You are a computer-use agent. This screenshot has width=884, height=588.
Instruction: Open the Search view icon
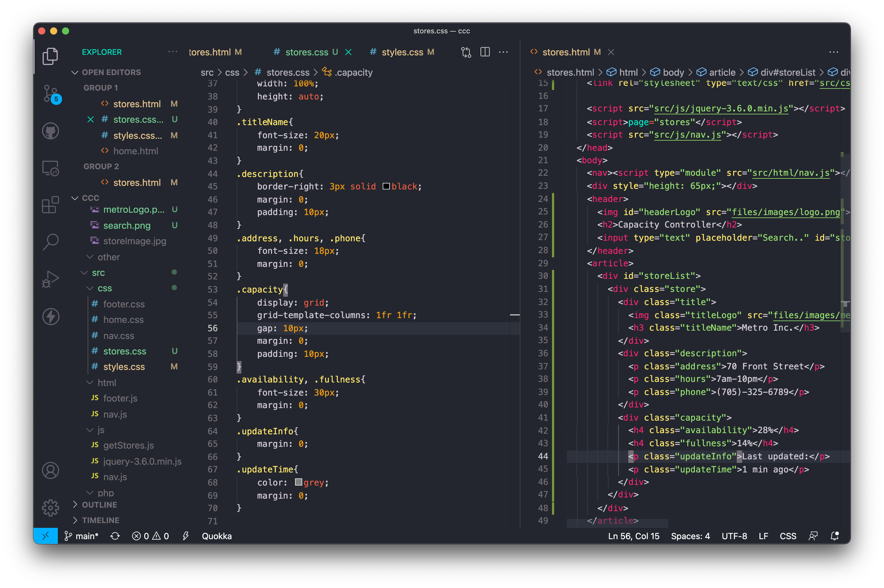[50, 242]
